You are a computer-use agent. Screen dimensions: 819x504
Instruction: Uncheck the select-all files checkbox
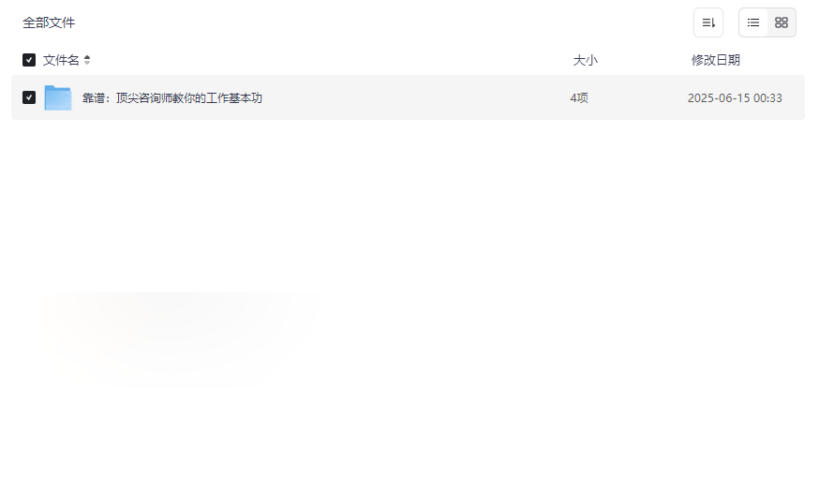[x=29, y=60]
